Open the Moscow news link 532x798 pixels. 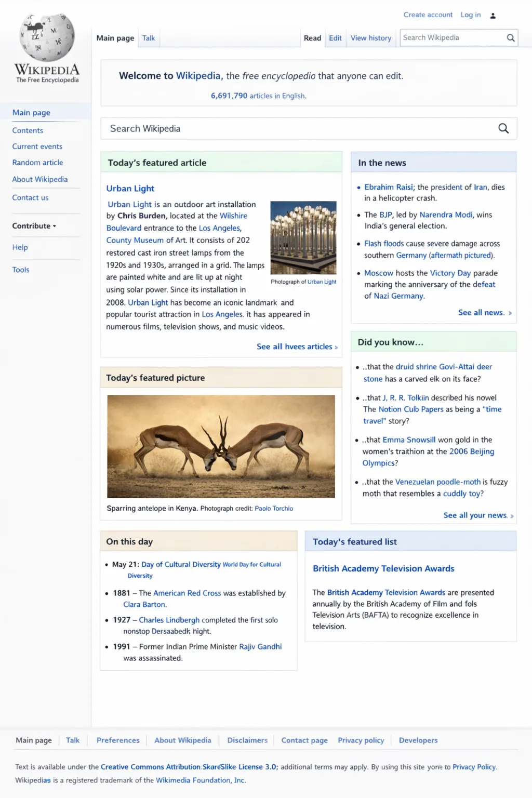click(379, 273)
